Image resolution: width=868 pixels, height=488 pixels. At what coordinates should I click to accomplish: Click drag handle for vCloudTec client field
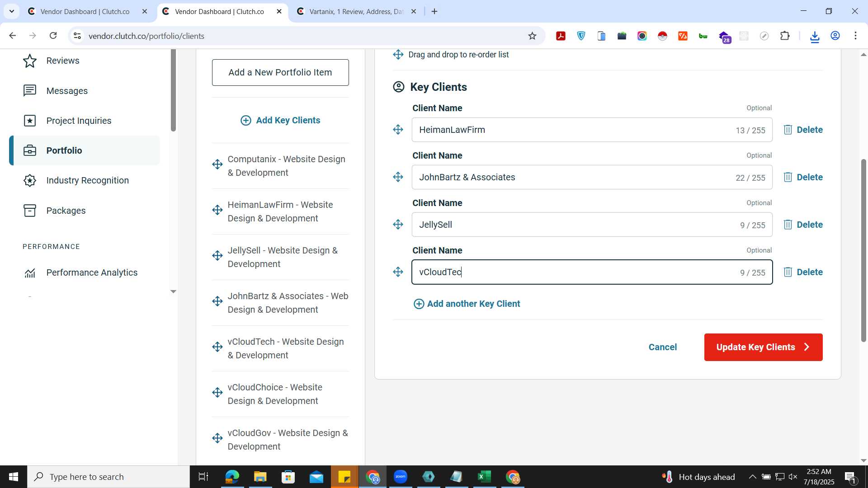click(398, 272)
